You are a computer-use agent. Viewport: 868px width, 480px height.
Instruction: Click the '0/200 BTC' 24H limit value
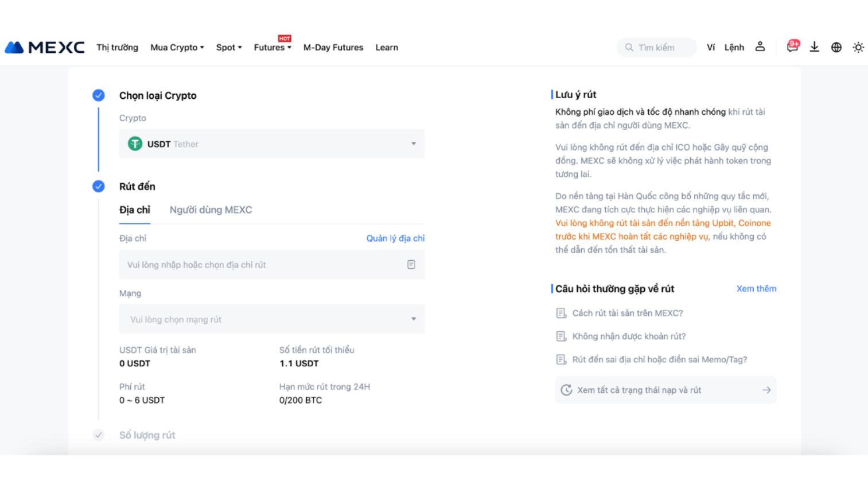coord(301,400)
